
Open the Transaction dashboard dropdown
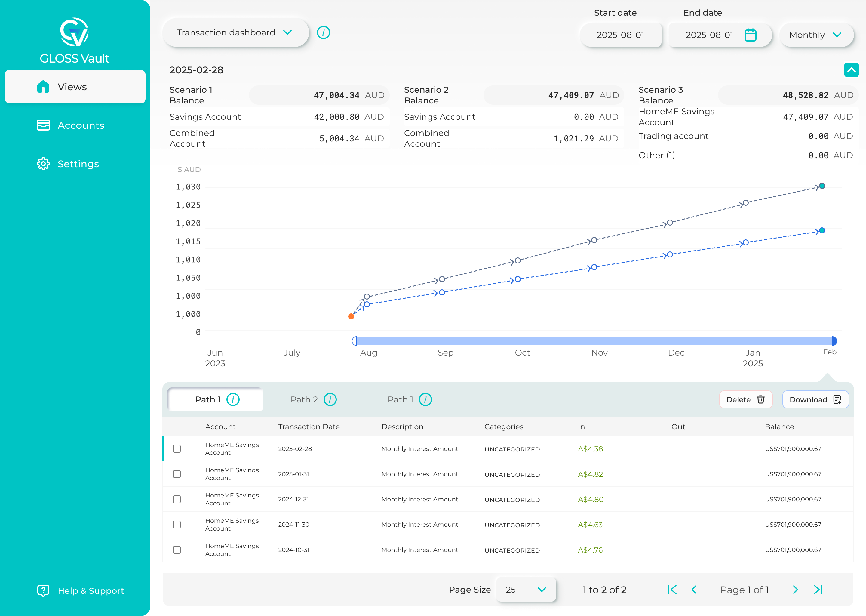[235, 32]
